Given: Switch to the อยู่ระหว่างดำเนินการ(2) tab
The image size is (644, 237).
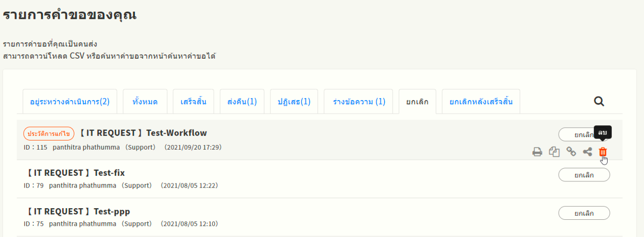Looking at the screenshot, I should (70, 102).
